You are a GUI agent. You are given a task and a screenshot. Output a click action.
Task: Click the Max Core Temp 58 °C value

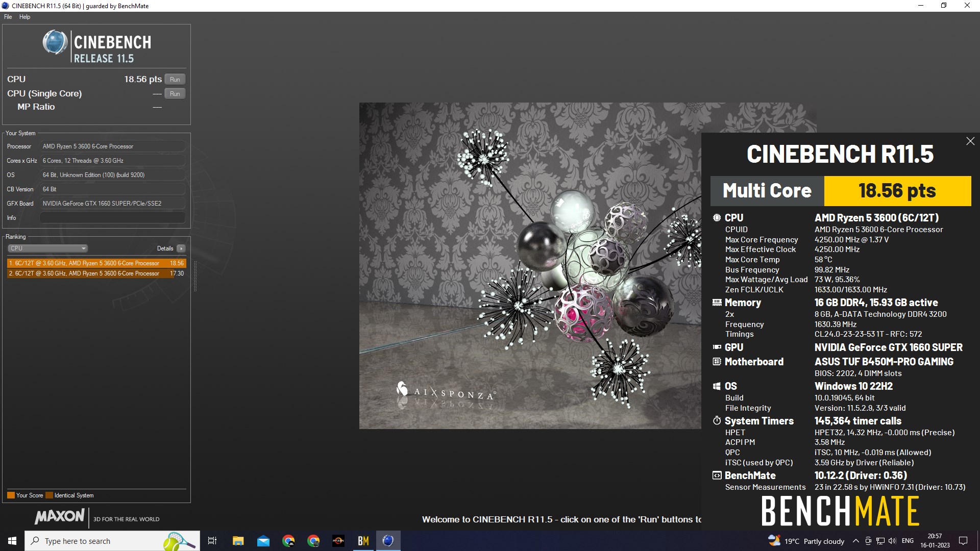click(823, 260)
